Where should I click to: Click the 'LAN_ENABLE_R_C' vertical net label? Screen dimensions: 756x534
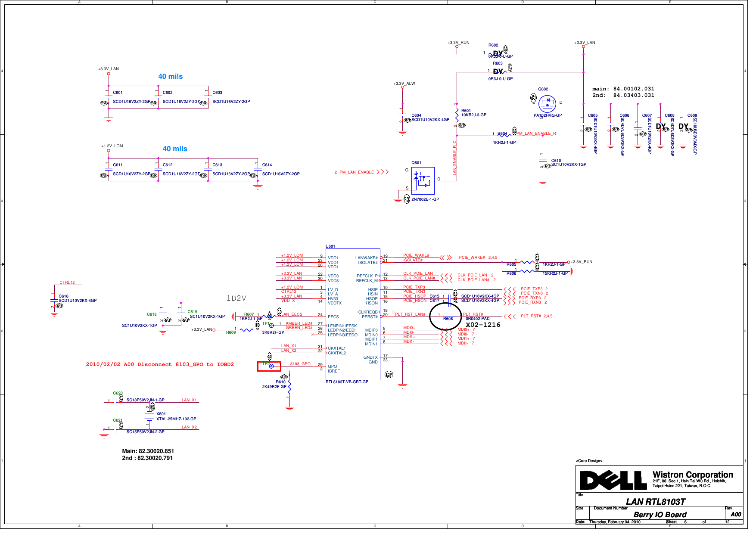[454, 157]
